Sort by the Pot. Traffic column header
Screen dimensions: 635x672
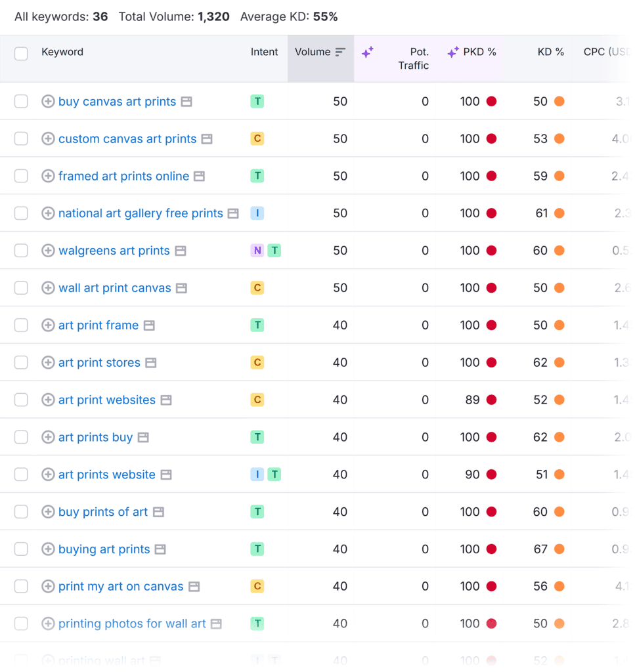point(413,58)
